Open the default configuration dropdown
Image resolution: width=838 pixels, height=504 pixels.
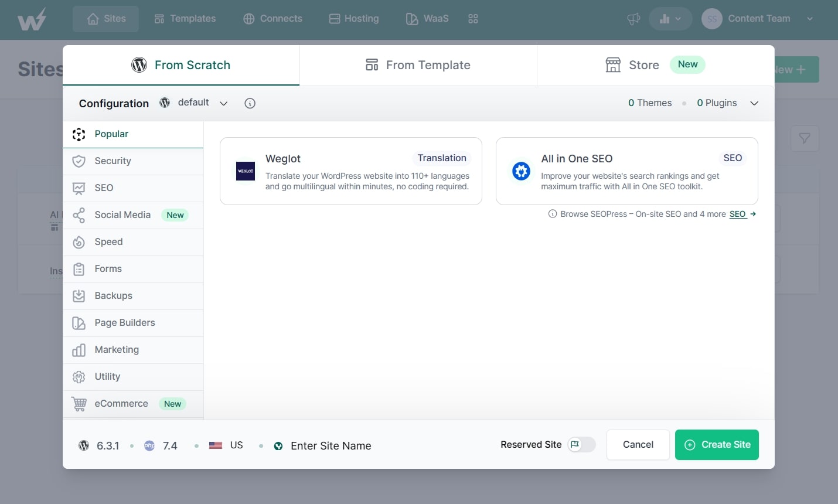pyautogui.click(x=193, y=103)
